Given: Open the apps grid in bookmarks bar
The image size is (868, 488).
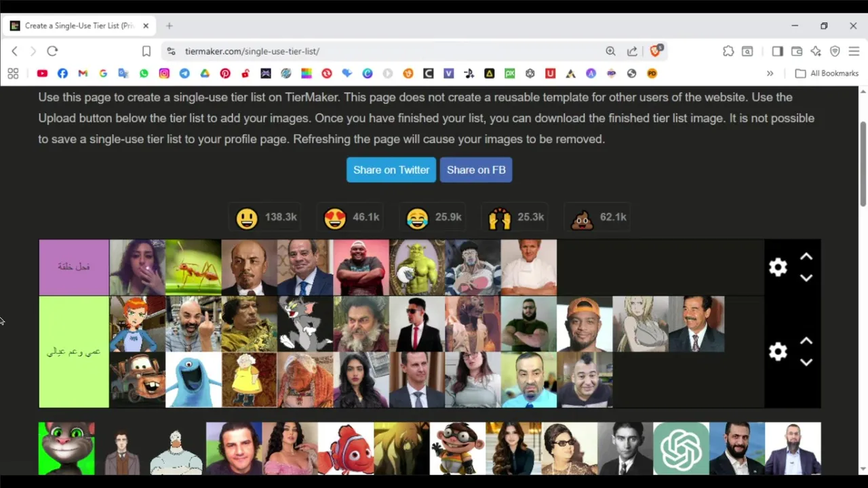Looking at the screenshot, I should coord(13,73).
